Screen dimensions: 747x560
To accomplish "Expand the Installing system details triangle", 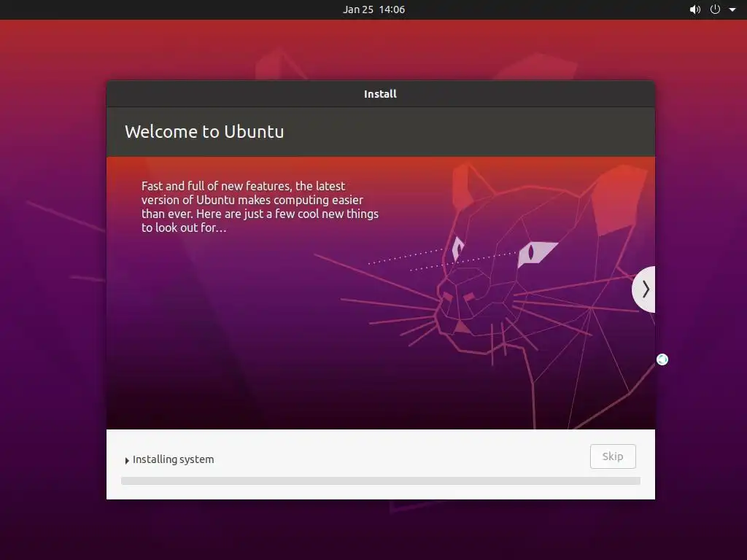I will click(x=127, y=461).
